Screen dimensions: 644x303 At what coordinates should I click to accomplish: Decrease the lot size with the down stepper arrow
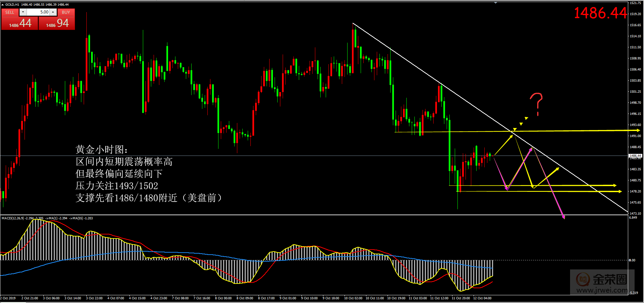(23, 12)
